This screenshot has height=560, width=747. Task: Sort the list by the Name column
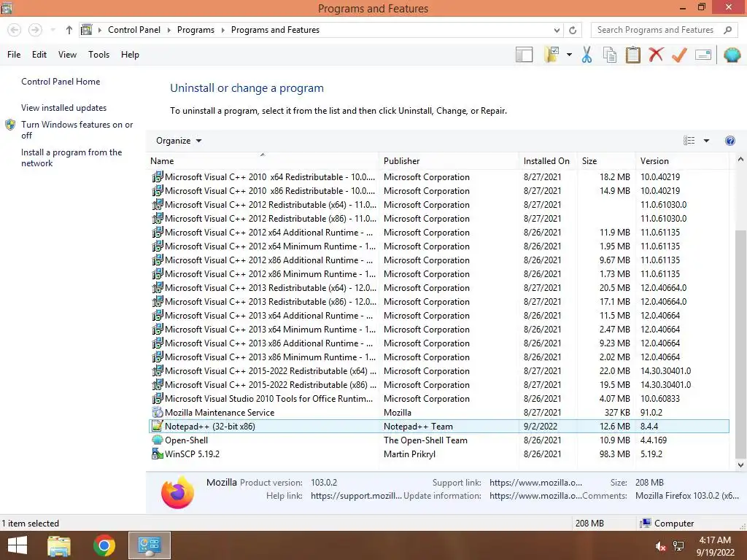click(x=263, y=161)
